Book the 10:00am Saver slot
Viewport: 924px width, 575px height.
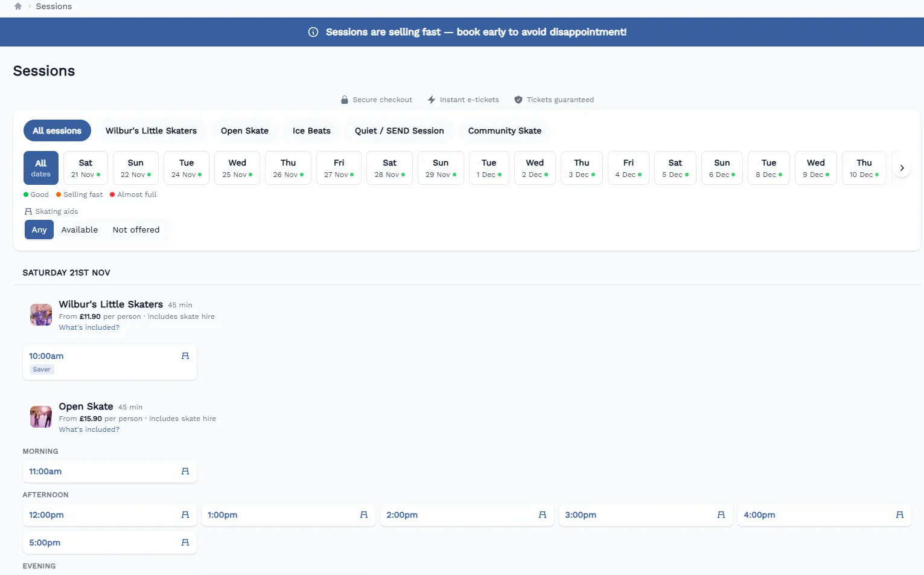pyautogui.click(x=110, y=362)
